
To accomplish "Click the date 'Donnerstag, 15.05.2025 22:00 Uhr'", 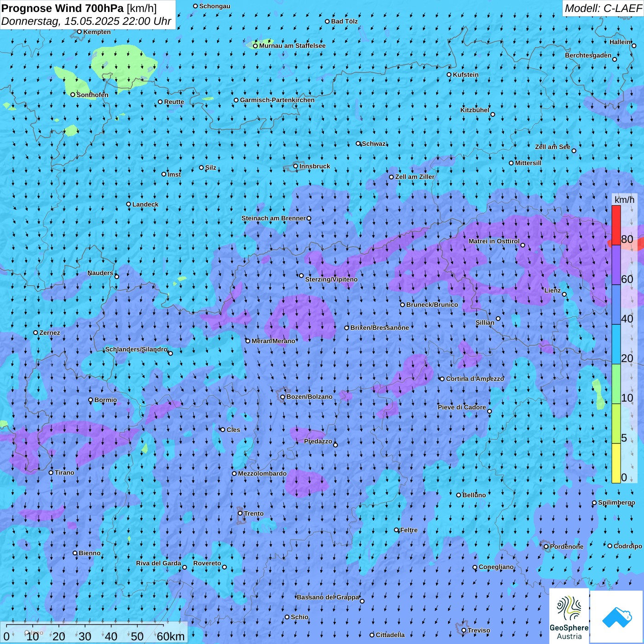I will pyautogui.click(x=86, y=21).
